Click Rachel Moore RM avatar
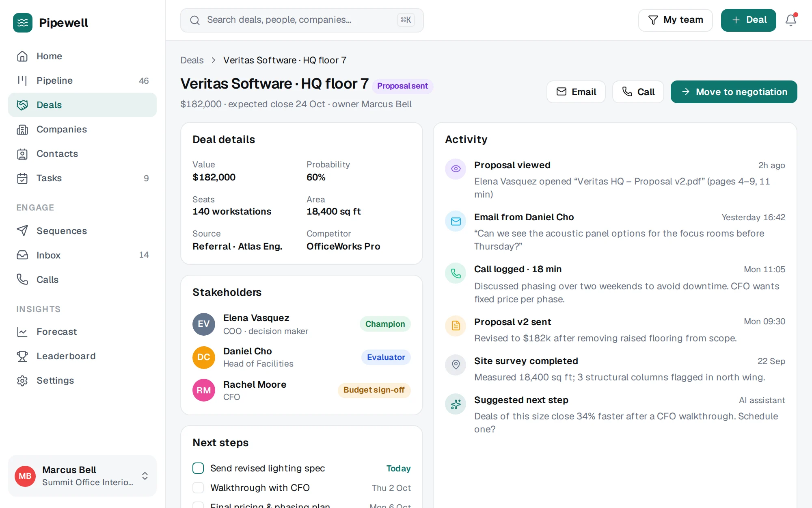Screen dimensions: 812x508 [x=203, y=390]
